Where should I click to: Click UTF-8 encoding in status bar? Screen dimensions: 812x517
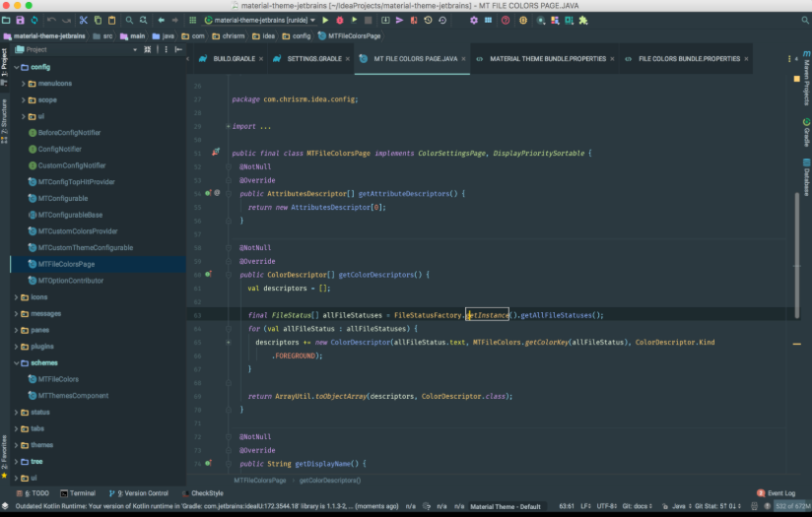pyautogui.click(x=607, y=506)
